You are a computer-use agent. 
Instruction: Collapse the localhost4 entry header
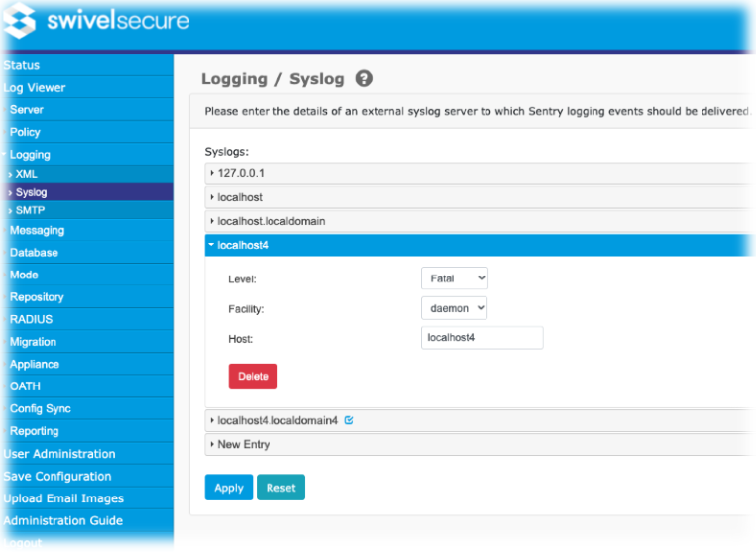(x=480, y=245)
